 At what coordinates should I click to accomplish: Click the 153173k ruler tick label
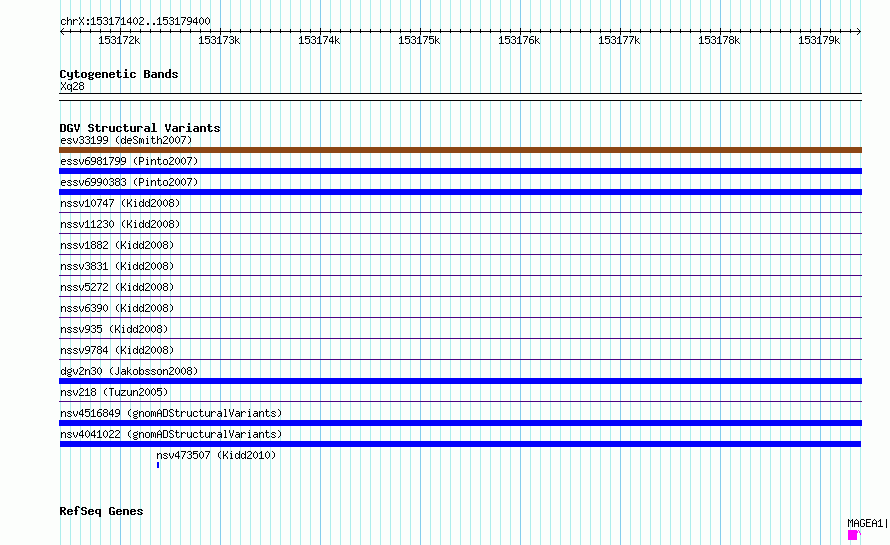tap(219, 40)
